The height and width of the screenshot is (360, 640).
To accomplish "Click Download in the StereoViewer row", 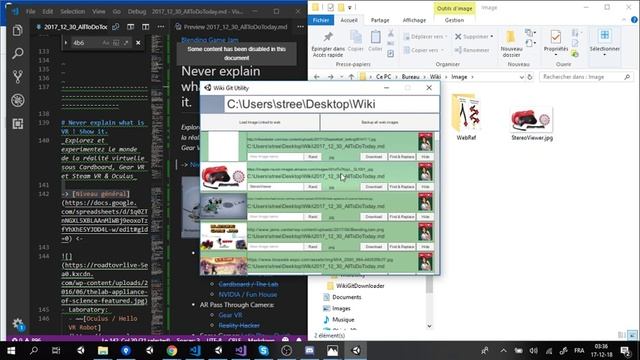I will (373, 187).
